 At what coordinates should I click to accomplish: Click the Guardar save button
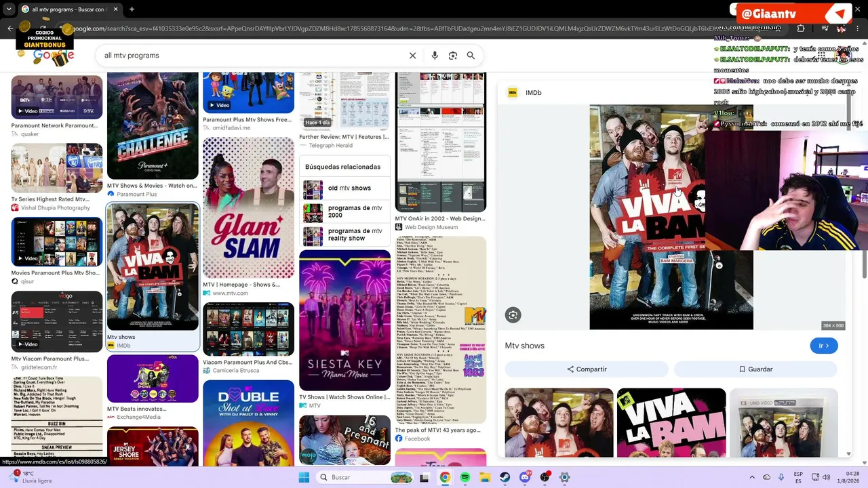755,369
